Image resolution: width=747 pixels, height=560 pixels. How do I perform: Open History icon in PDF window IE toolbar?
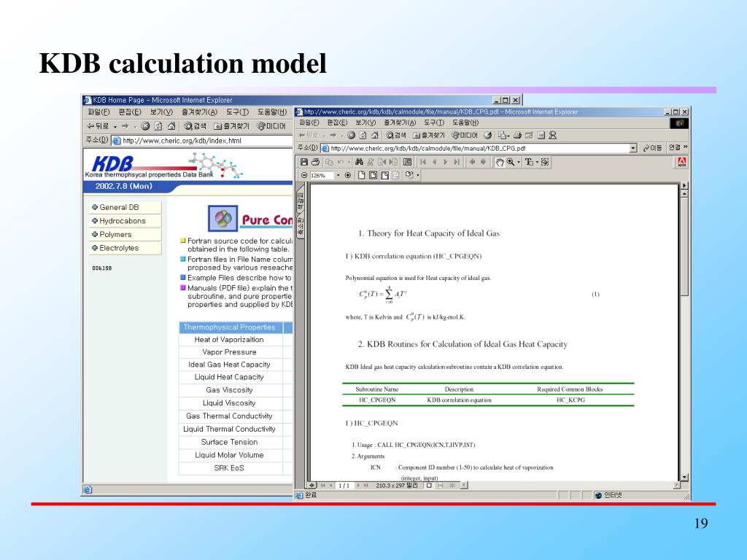(x=488, y=135)
